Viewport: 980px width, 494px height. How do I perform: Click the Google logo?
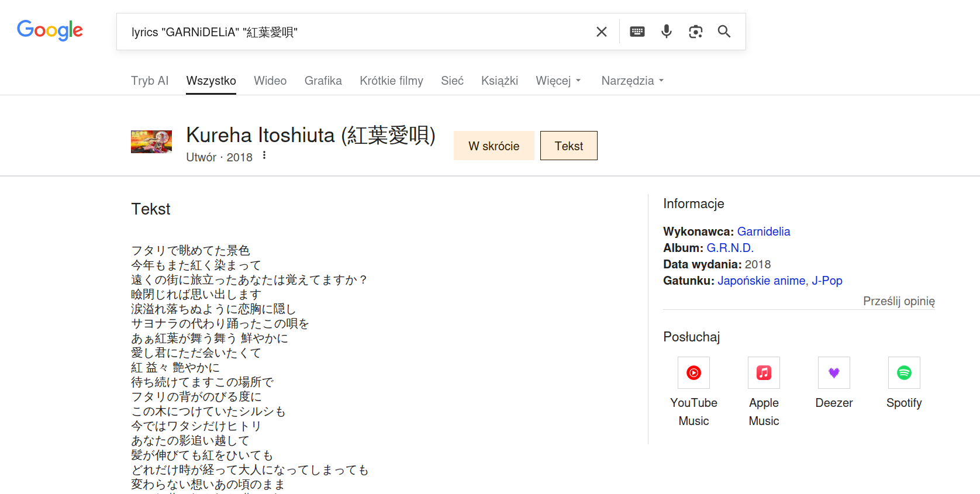[50, 30]
